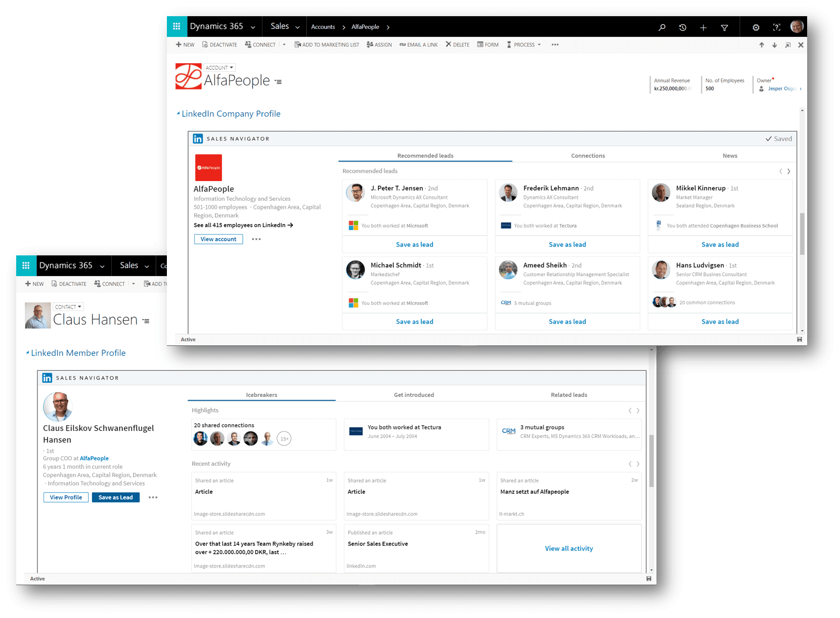The height and width of the screenshot is (618, 840).
Task: Save Michael Schmidt as lead
Action: click(x=415, y=322)
